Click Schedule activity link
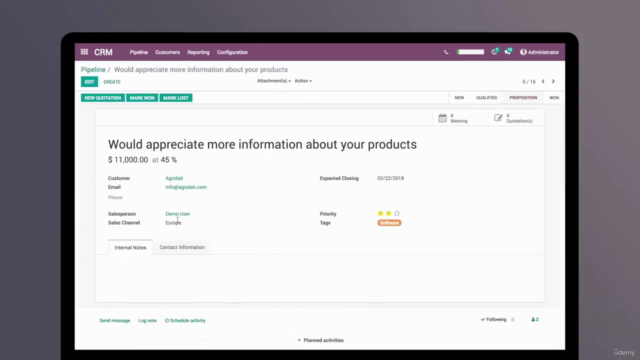The image size is (640, 360). [x=185, y=320]
